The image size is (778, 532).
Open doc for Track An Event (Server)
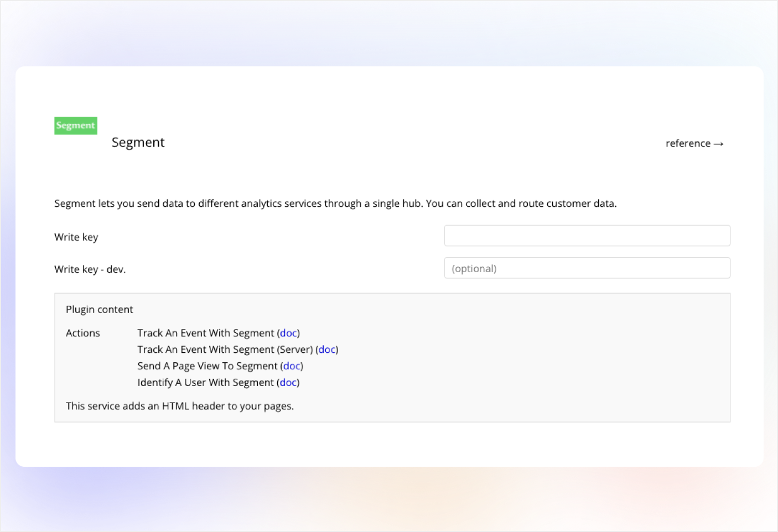point(327,350)
